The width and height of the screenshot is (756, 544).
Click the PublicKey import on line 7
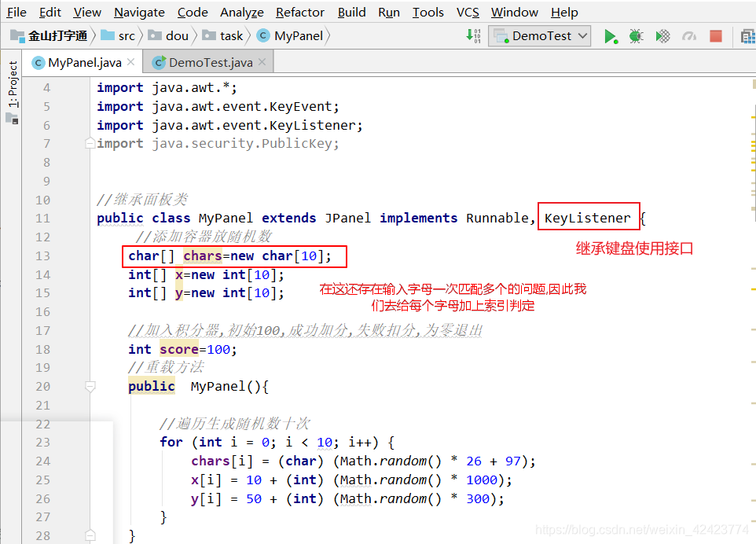296,144
